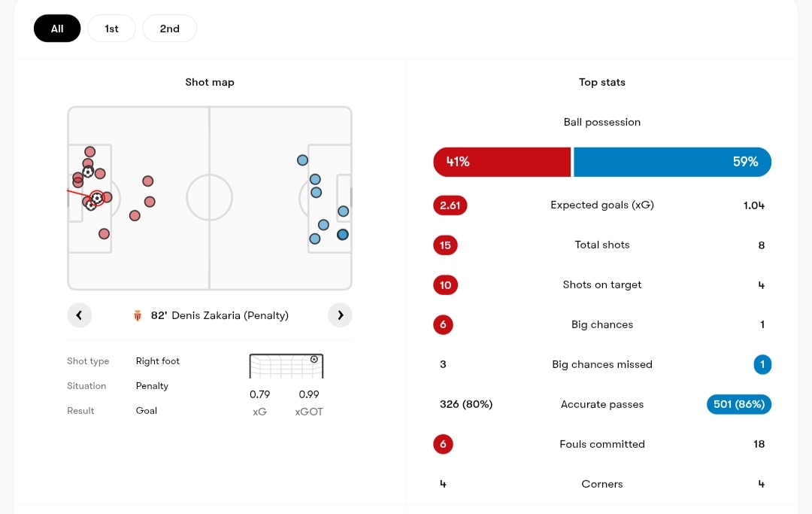This screenshot has width=812, height=514.
Task: Click the red 41% possession bar
Action: point(501,162)
